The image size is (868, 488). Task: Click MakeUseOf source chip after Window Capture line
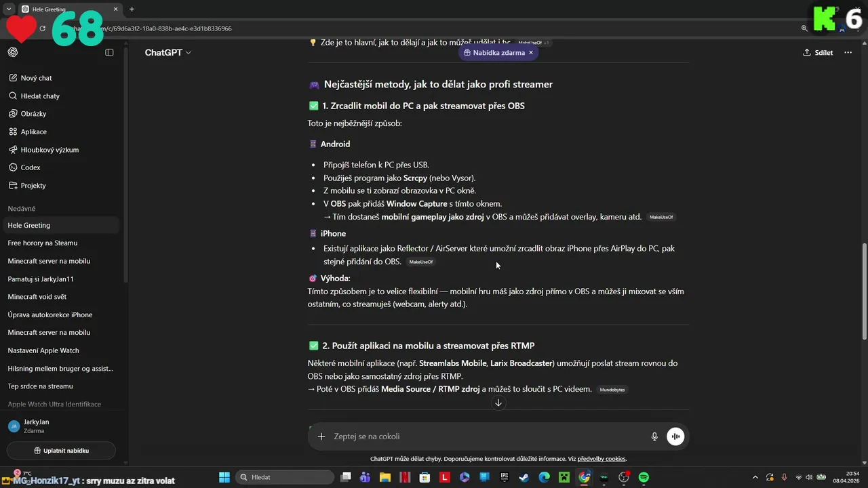661,217
